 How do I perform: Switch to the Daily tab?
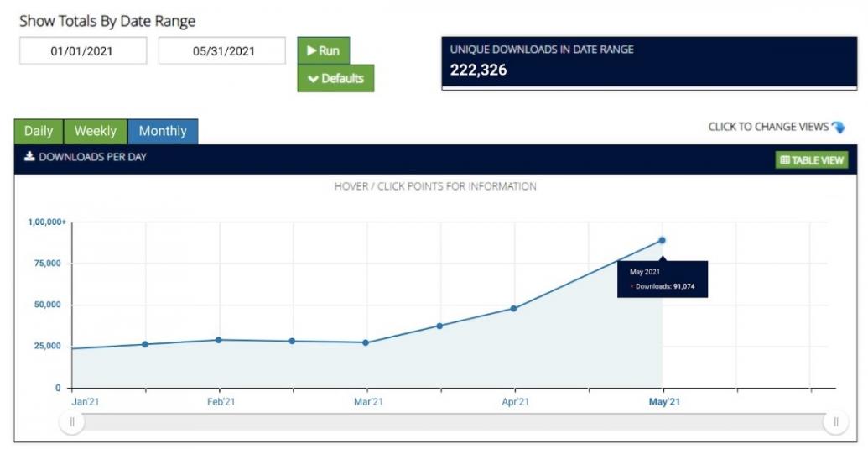(39, 131)
